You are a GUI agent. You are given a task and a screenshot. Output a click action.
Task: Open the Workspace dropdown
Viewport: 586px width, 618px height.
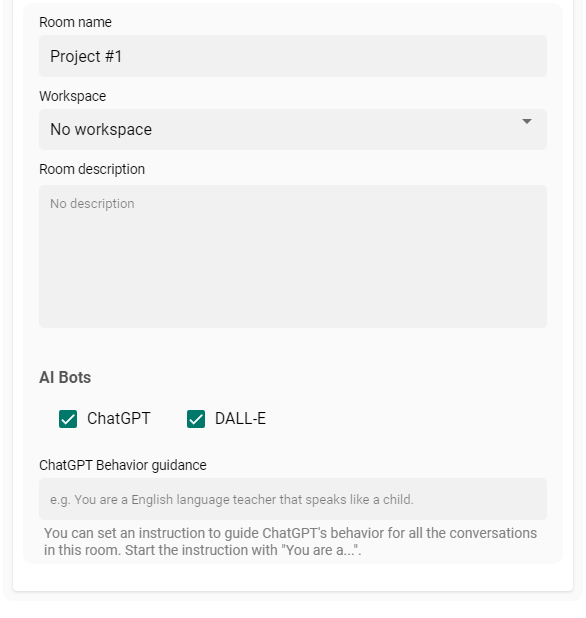tap(292, 129)
